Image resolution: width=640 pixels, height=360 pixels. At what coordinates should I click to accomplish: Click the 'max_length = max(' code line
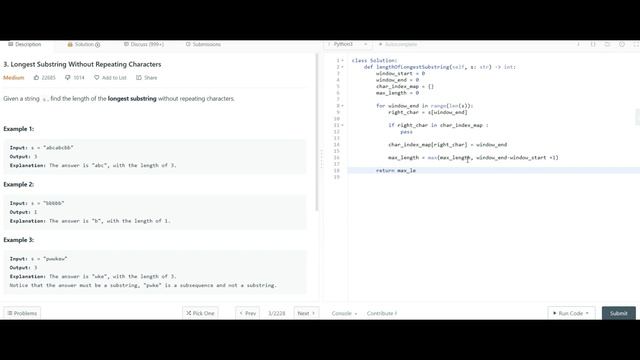(473, 158)
